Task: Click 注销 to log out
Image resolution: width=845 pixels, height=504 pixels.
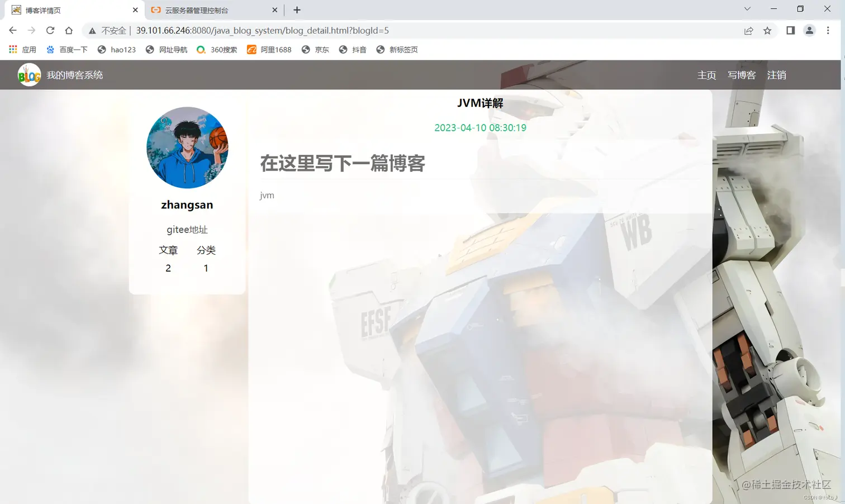Action: tap(776, 75)
